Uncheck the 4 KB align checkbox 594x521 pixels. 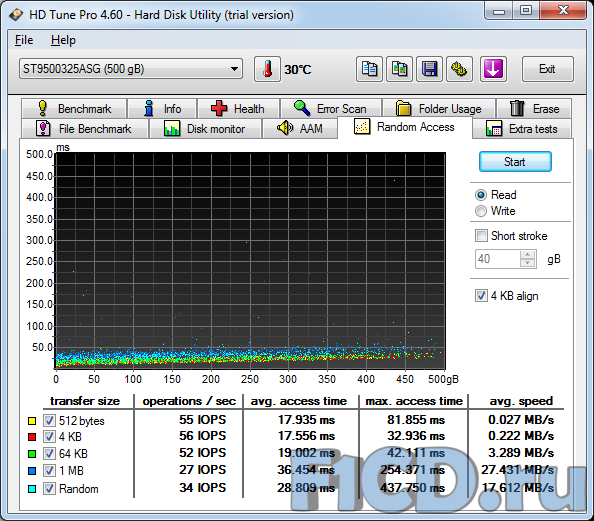[x=481, y=296]
